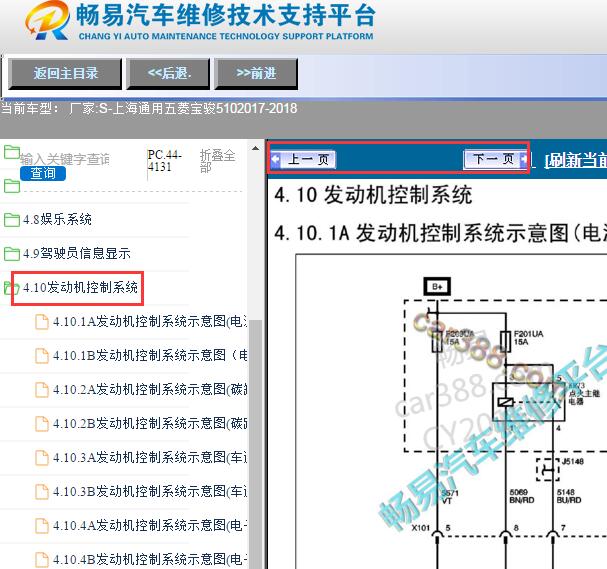607x569 pixels.
Task: Go to next page with 下一页
Action: 496,159
